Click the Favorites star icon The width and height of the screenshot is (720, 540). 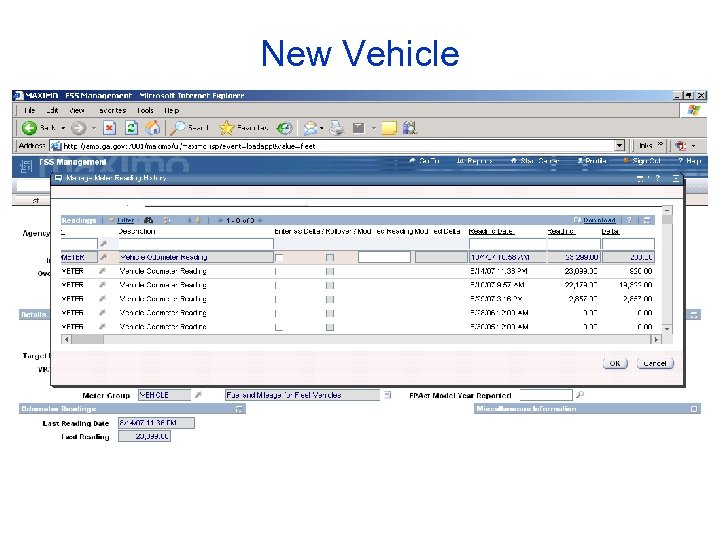click(x=226, y=128)
